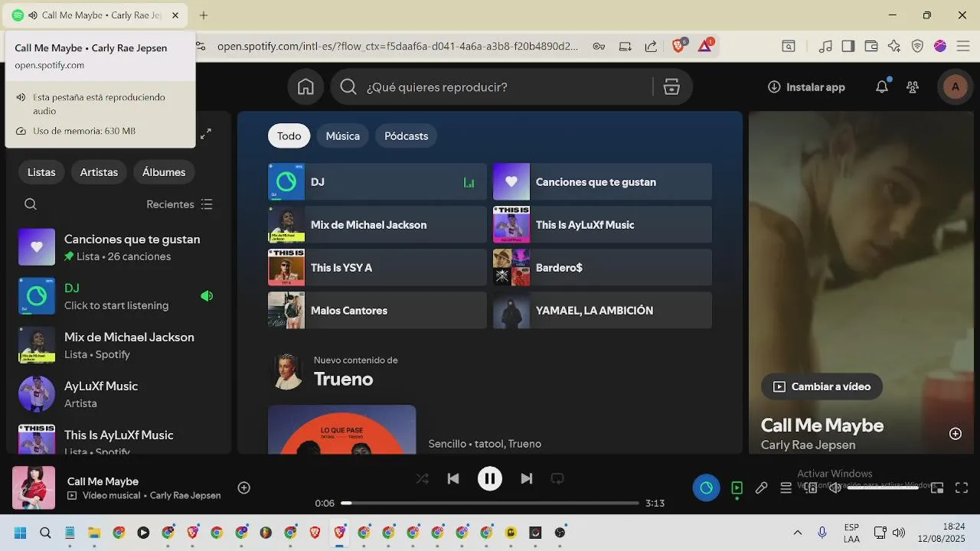The height and width of the screenshot is (551, 980).
Task: Expand the library with the arrows icon
Action: click(x=206, y=134)
